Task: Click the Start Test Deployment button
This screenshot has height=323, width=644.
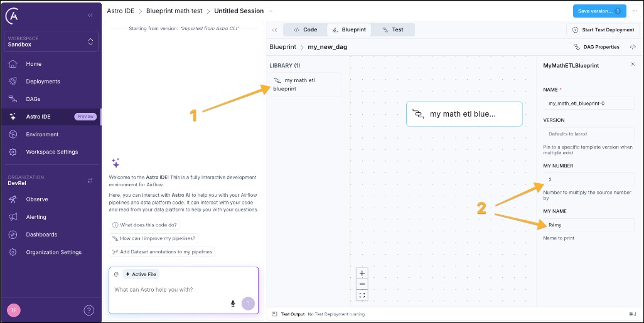Action: pyautogui.click(x=602, y=29)
